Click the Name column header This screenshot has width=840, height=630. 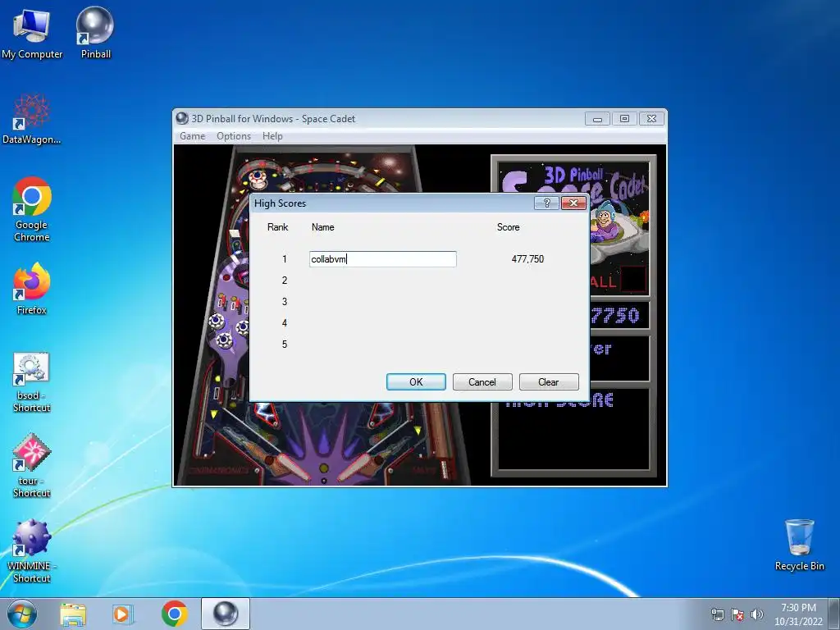coord(322,227)
